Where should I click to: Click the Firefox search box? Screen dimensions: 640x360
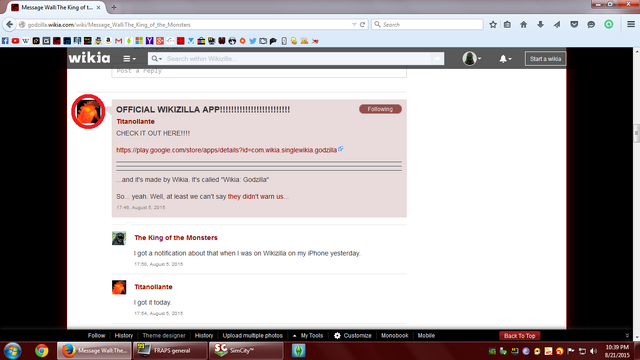(427, 24)
